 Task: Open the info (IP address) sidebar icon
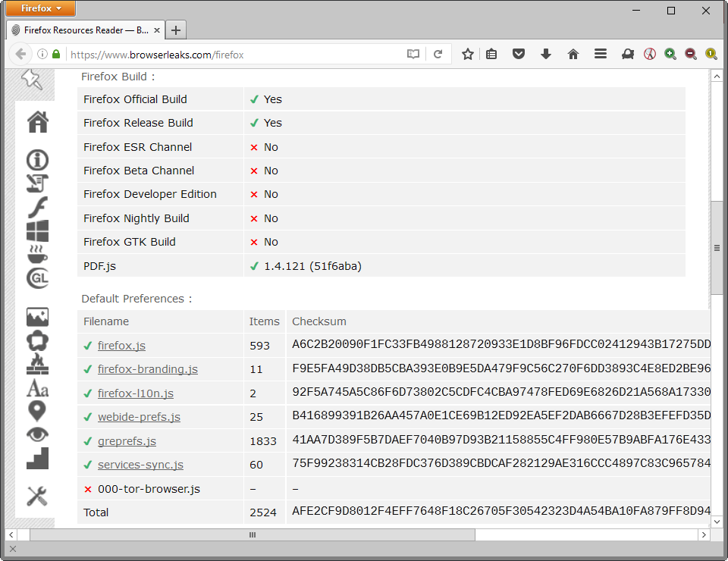(37, 160)
